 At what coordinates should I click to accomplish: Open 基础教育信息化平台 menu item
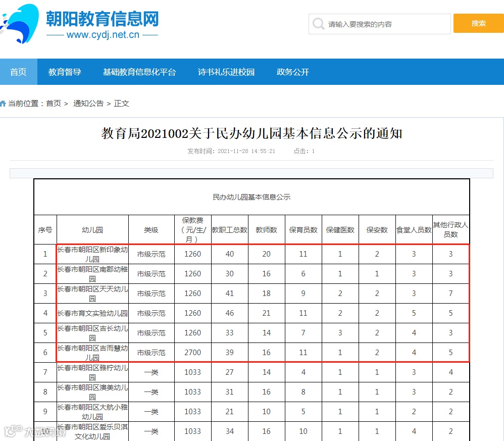139,72
